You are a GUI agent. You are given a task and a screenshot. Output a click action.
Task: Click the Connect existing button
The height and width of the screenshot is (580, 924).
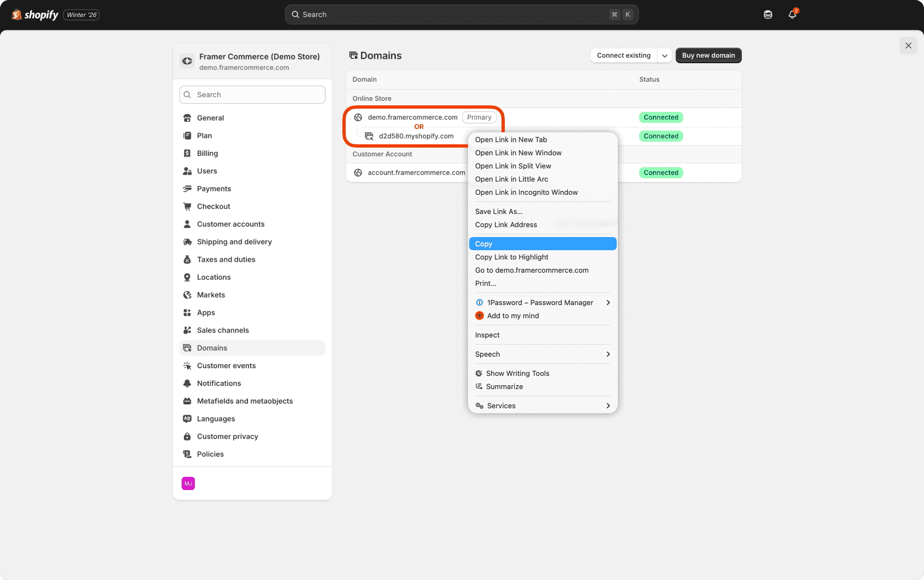[x=624, y=55]
